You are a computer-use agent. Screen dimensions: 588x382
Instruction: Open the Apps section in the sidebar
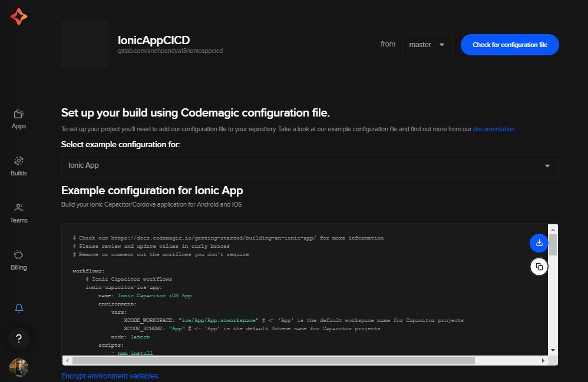click(x=19, y=119)
